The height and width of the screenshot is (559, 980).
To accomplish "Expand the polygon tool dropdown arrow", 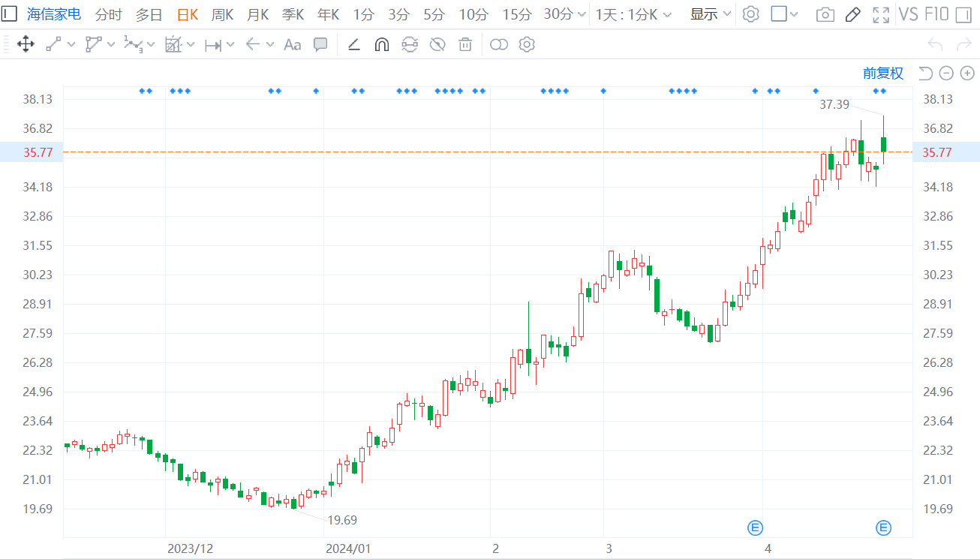I will point(111,45).
